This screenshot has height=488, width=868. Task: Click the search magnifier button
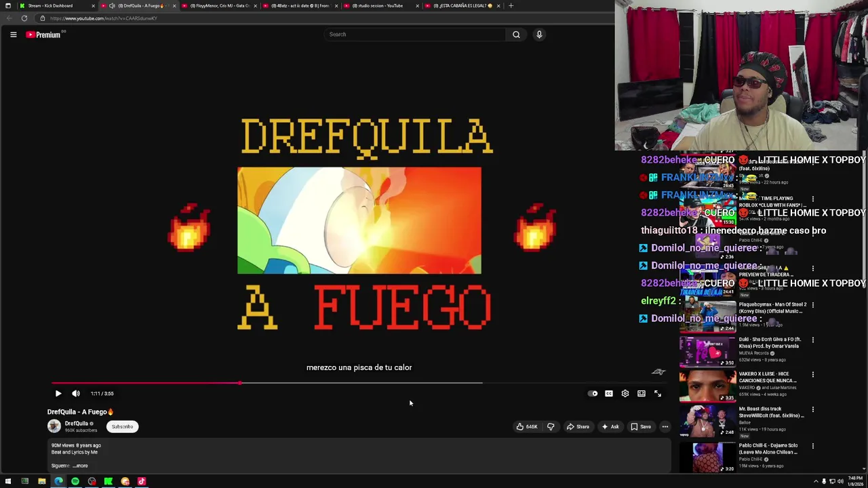click(x=516, y=35)
